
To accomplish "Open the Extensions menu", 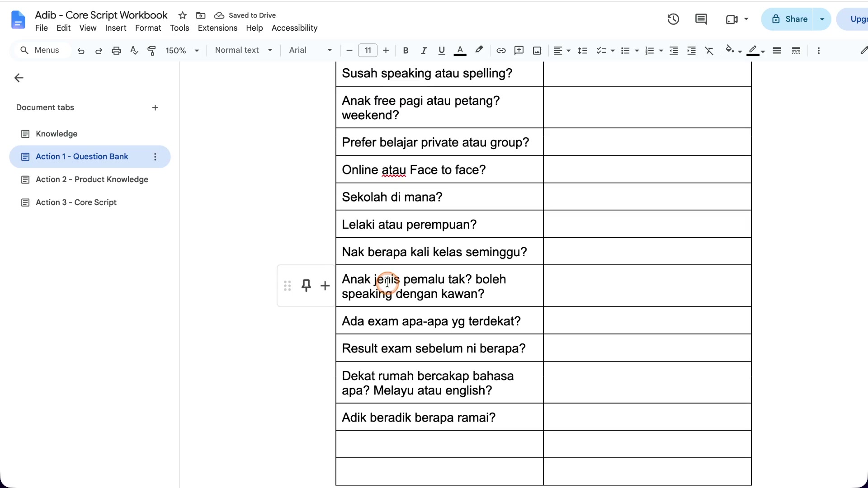I will tap(217, 28).
